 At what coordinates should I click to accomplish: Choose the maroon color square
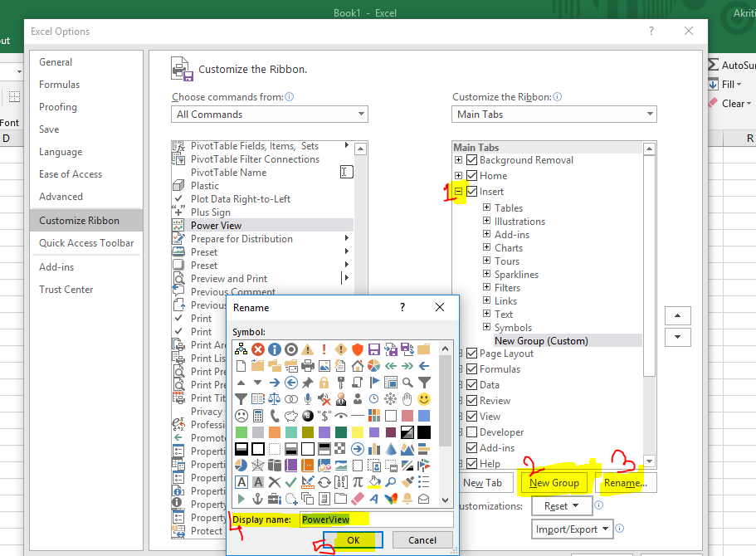click(x=391, y=432)
